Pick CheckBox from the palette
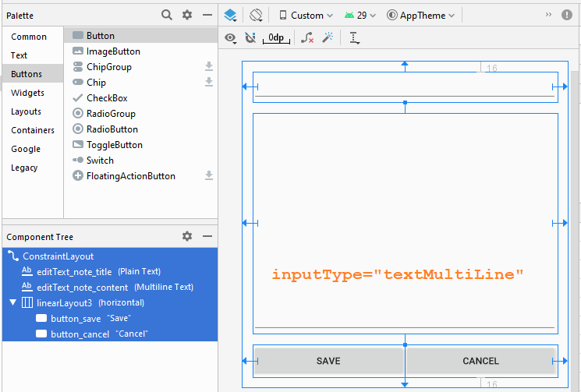This screenshot has height=392, width=581. click(141, 97)
